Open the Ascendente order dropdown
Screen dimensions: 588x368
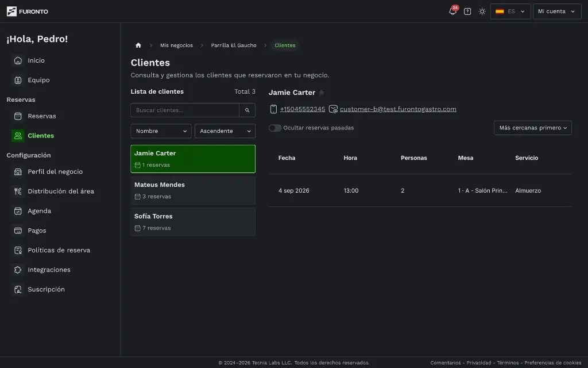[x=225, y=131]
